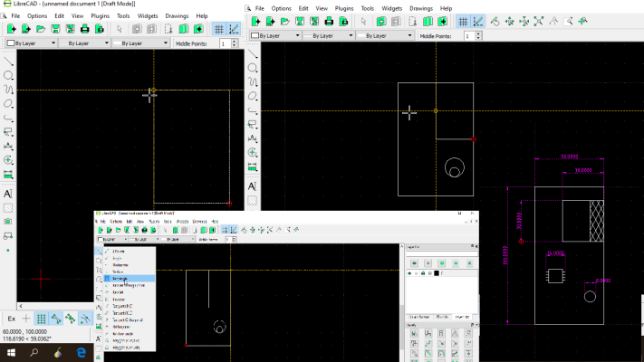Open Plugins menu in left window
The width and height of the screenshot is (644, 362).
(x=101, y=16)
